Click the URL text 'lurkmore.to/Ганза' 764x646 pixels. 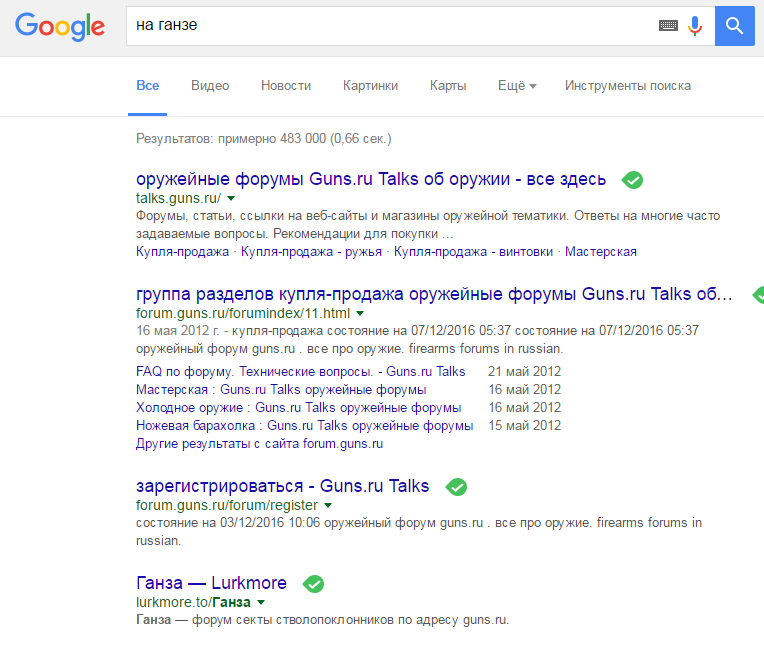coord(193,602)
